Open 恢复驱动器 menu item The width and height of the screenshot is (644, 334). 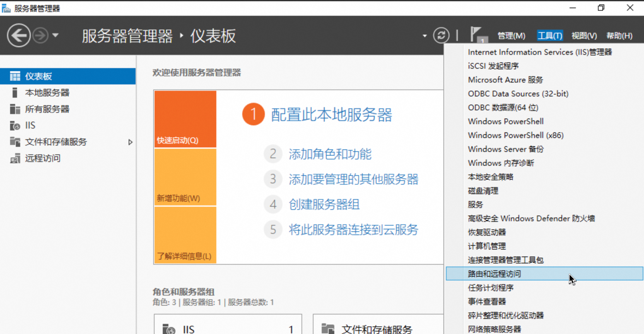click(544, 232)
